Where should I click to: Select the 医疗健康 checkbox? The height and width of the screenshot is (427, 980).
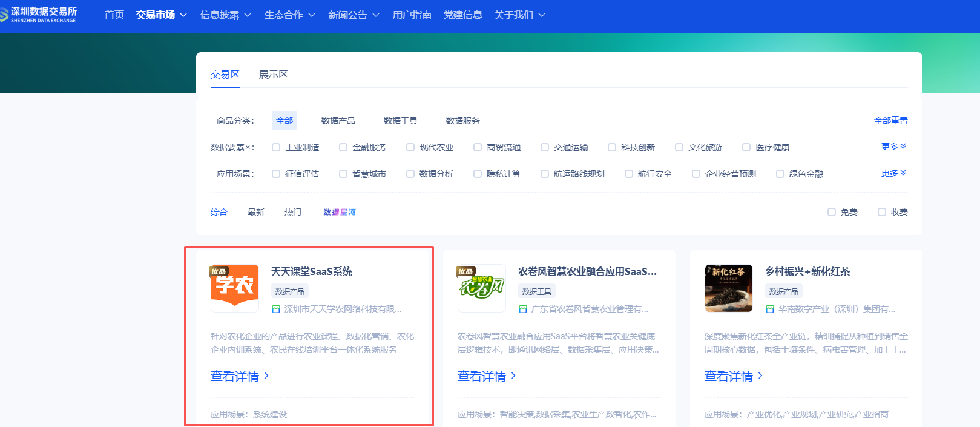pos(746,147)
